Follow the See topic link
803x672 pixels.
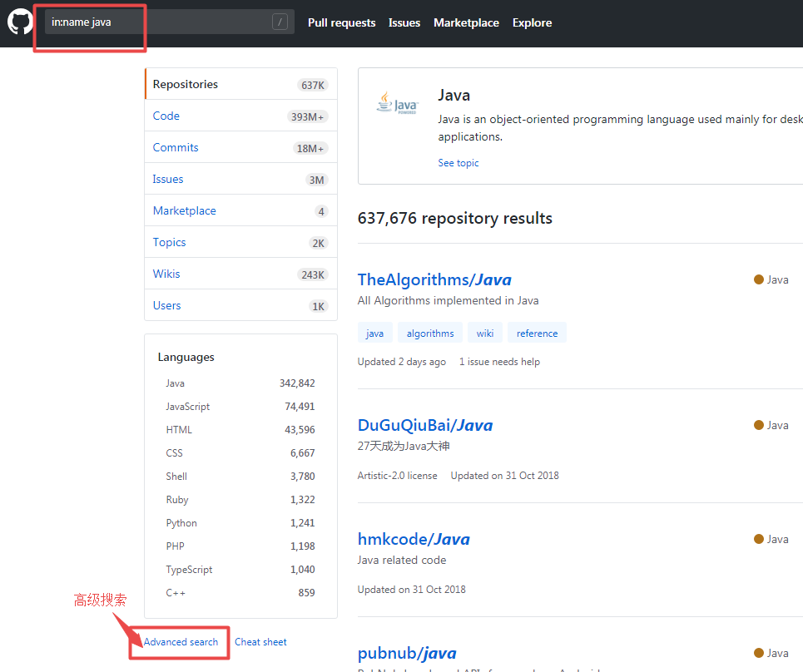click(459, 163)
